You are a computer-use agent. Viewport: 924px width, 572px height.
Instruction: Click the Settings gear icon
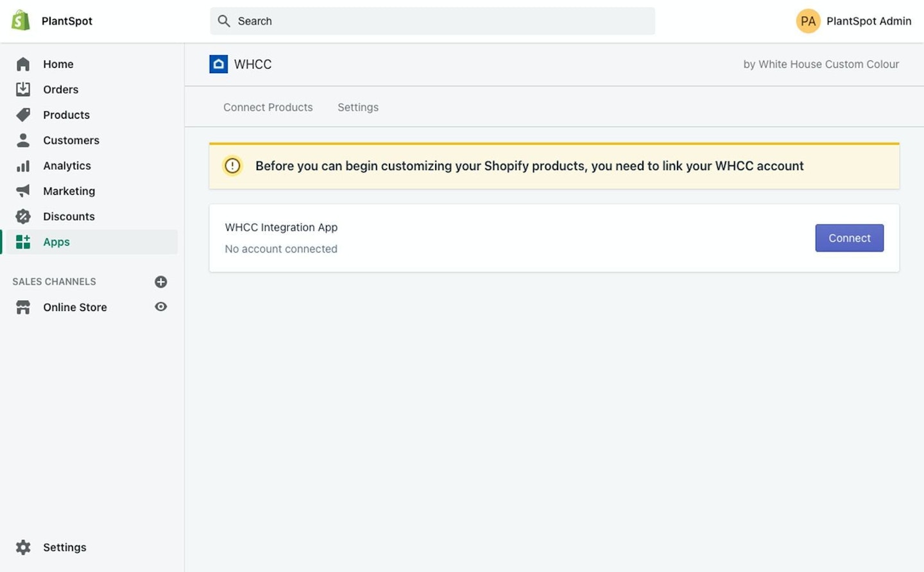23,547
